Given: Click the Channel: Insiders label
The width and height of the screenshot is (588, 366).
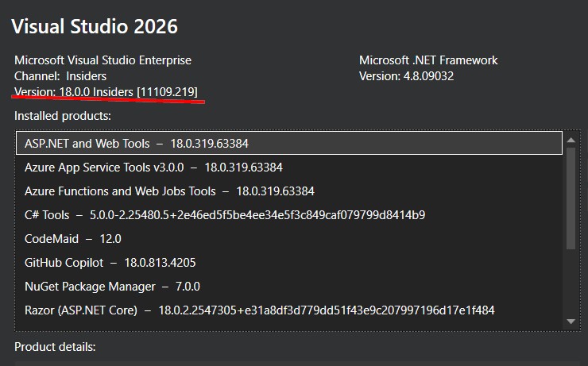Looking at the screenshot, I should (60, 76).
